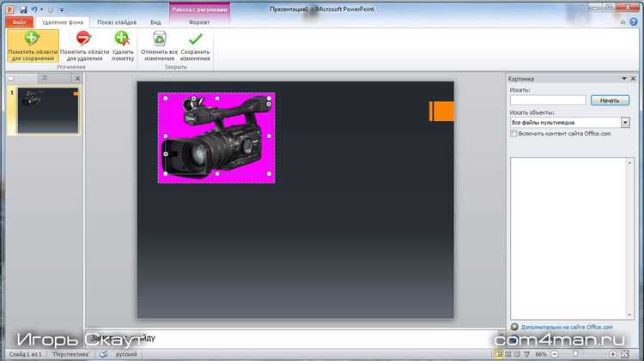Image resolution: width=644 pixels, height=361 pixels.
Task: Click clip art results scrollbar up arrow
Action: (629, 163)
